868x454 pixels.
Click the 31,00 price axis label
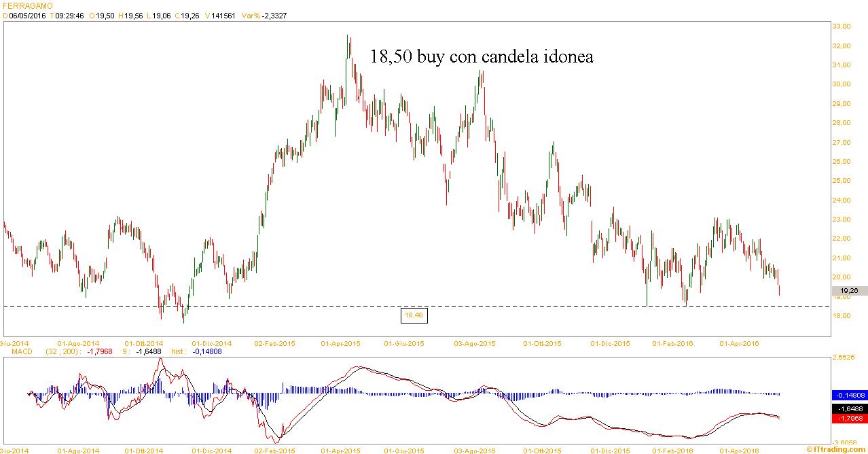[x=842, y=65]
